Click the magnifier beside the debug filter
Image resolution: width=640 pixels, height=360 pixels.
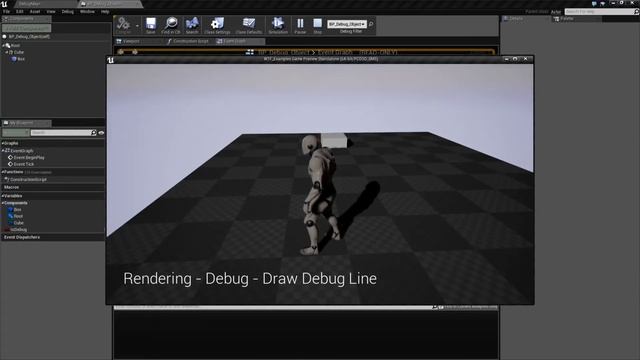click(371, 24)
